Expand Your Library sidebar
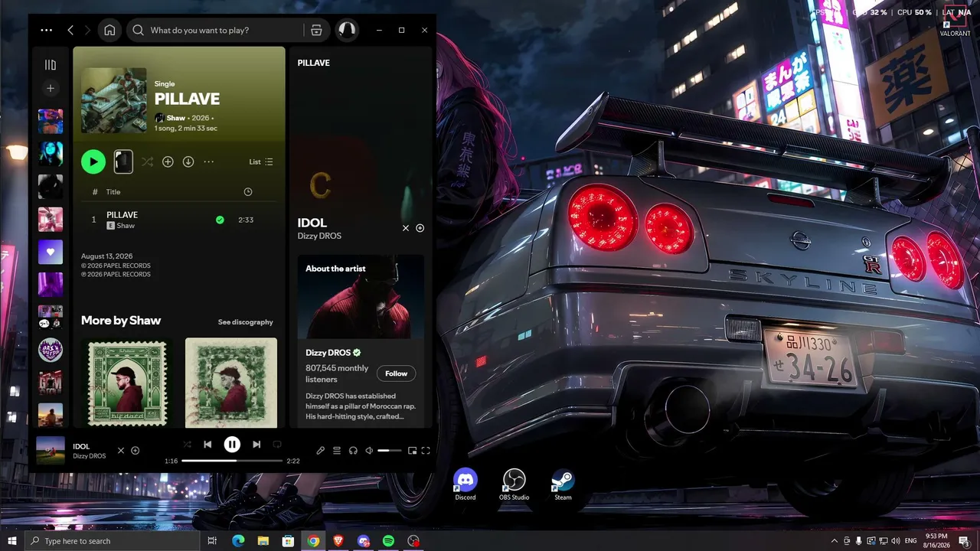 (x=51, y=65)
